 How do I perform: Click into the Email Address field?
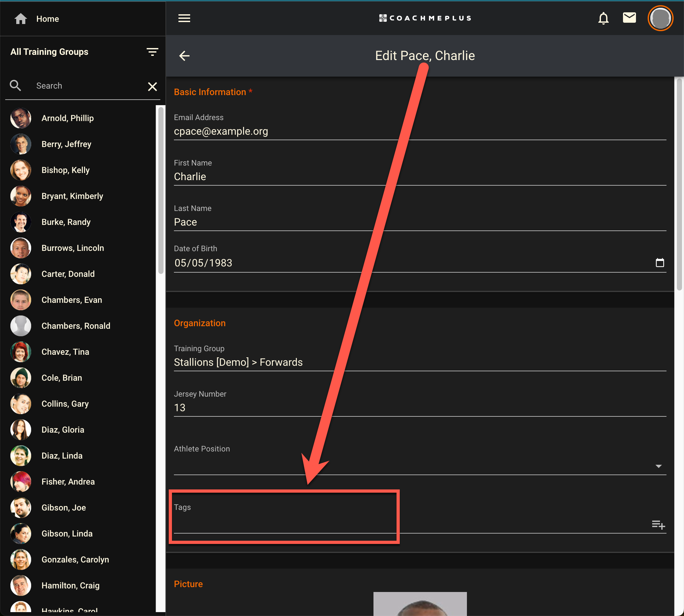coord(420,131)
